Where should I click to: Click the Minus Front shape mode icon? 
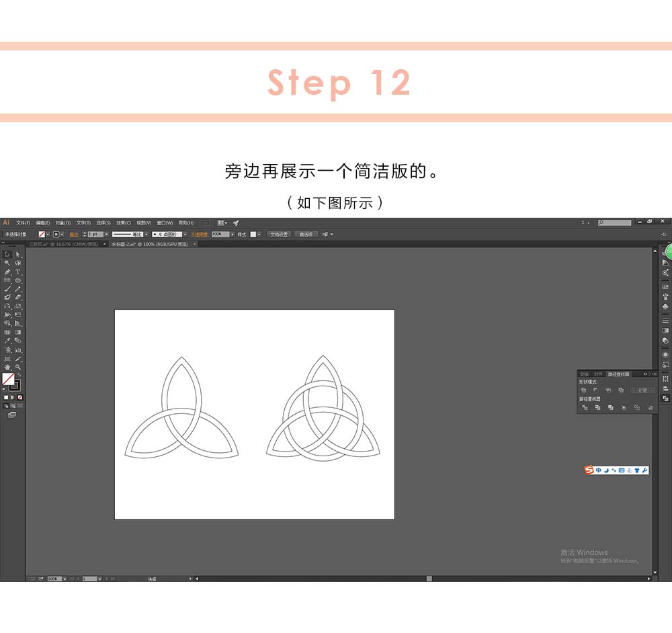pos(595,390)
